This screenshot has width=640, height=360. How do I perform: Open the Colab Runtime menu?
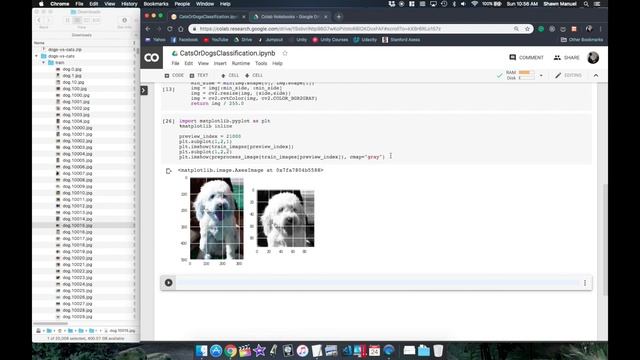tap(241, 64)
